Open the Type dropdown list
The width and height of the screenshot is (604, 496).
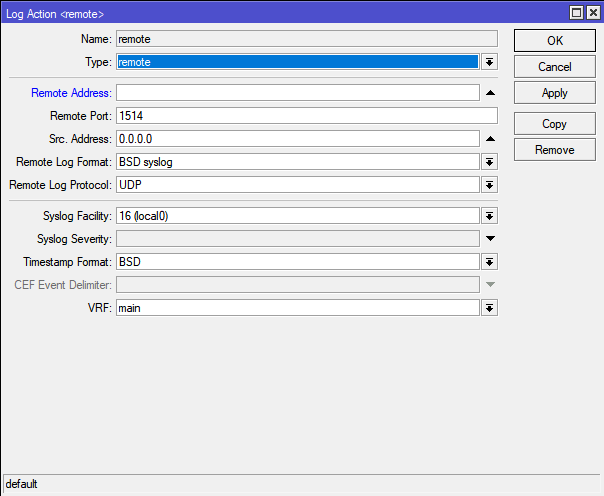point(490,62)
